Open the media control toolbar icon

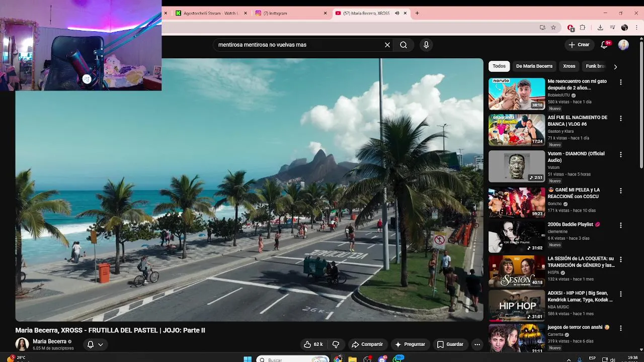pyautogui.click(x=612, y=28)
